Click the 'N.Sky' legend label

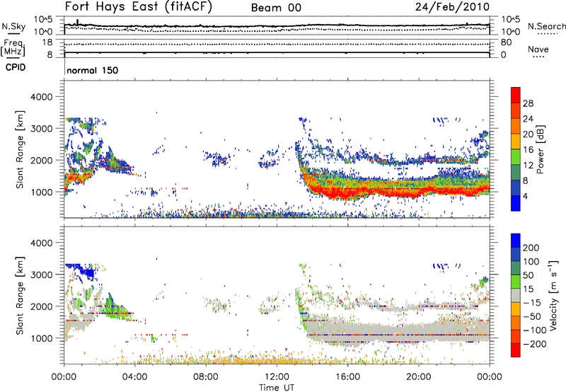click(13, 26)
